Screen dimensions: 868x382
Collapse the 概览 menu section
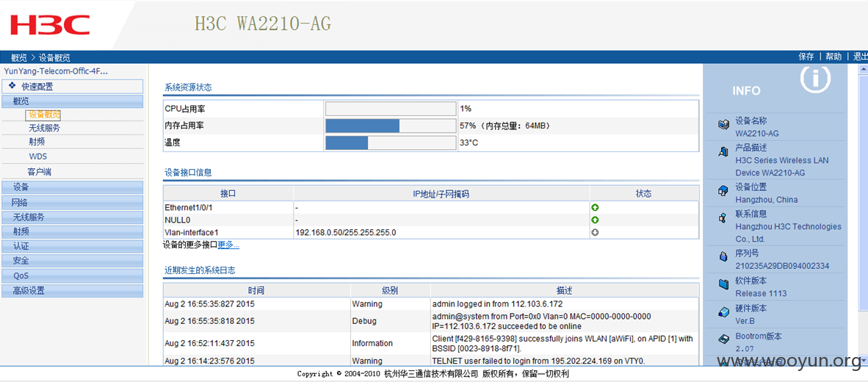pyautogui.click(x=73, y=101)
